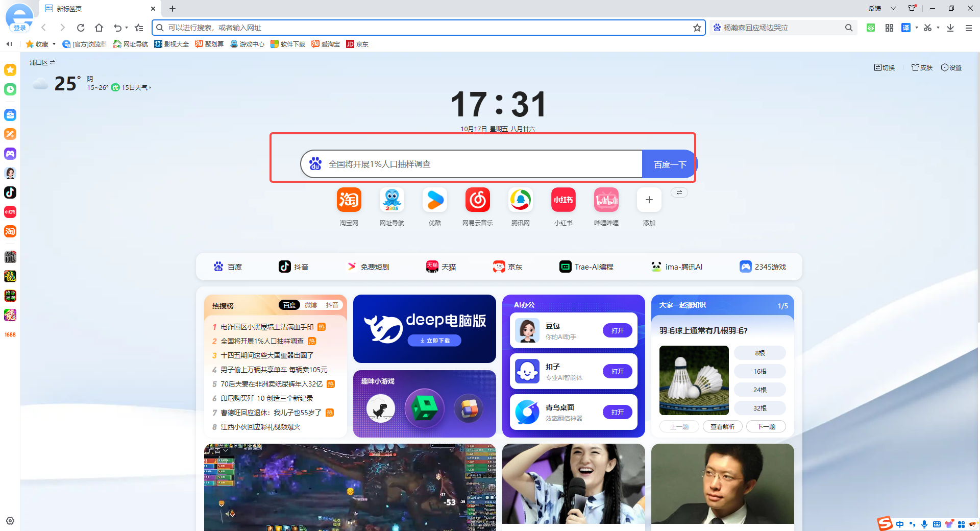Open the gamepad game center sidebar icon

(10, 154)
